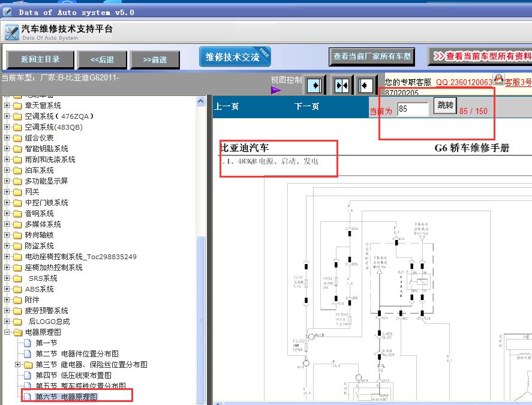Image resolution: width=532 pixels, height=405 pixels.
Task: Expand the 空调系统(476ZQA) tree node
Action: pos(7,116)
